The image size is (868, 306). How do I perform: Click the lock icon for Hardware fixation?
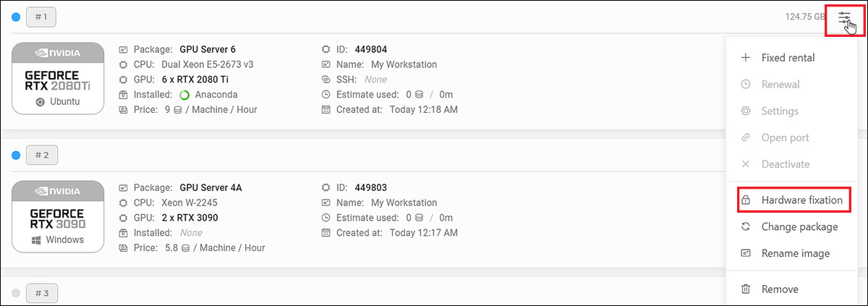point(746,200)
